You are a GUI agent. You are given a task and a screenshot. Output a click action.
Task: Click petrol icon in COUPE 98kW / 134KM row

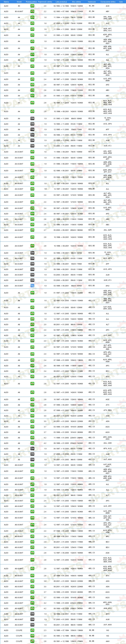[x=32, y=636]
